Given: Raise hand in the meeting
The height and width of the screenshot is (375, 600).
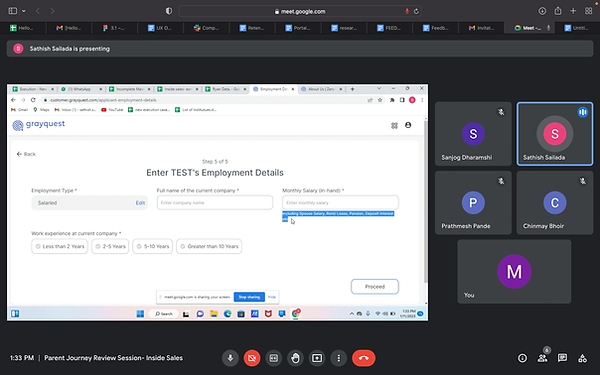Looking at the screenshot, I should click(x=295, y=358).
